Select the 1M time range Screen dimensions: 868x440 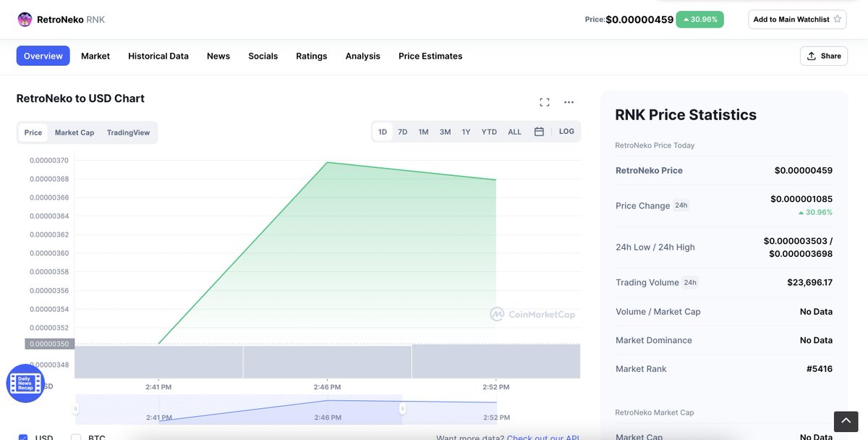tap(424, 132)
